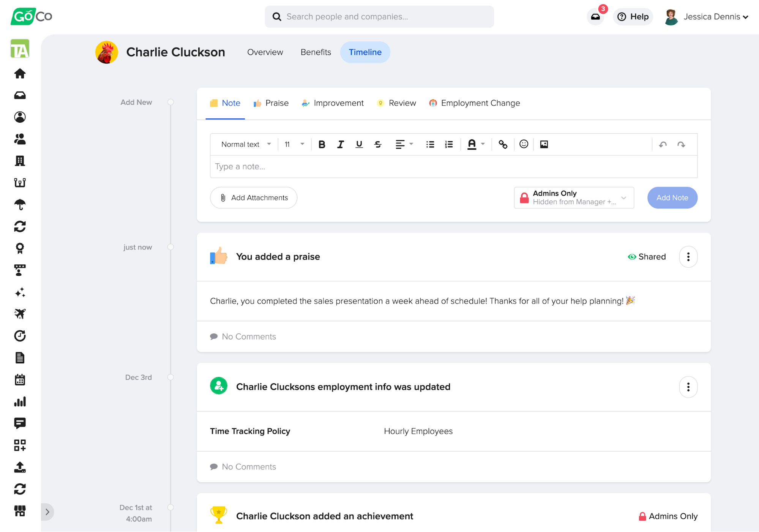Open options menu on the praise entry
The image size is (759, 532).
[688, 257]
